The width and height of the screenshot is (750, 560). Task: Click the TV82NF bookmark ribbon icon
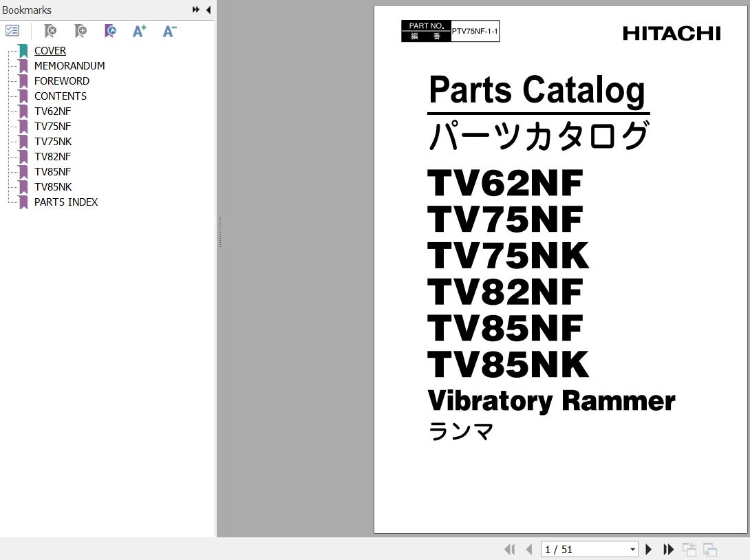[x=23, y=157]
